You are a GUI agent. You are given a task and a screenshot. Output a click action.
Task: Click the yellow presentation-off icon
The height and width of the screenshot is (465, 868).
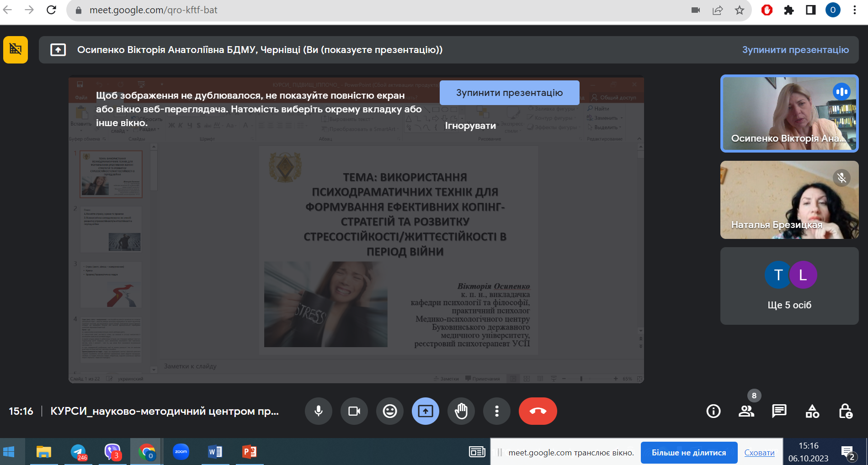[x=16, y=49]
